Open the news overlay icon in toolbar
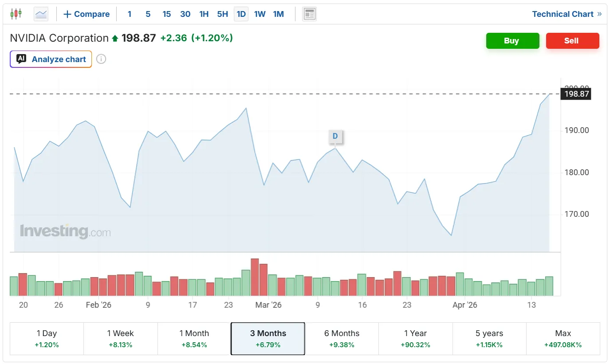 tap(309, 14)
